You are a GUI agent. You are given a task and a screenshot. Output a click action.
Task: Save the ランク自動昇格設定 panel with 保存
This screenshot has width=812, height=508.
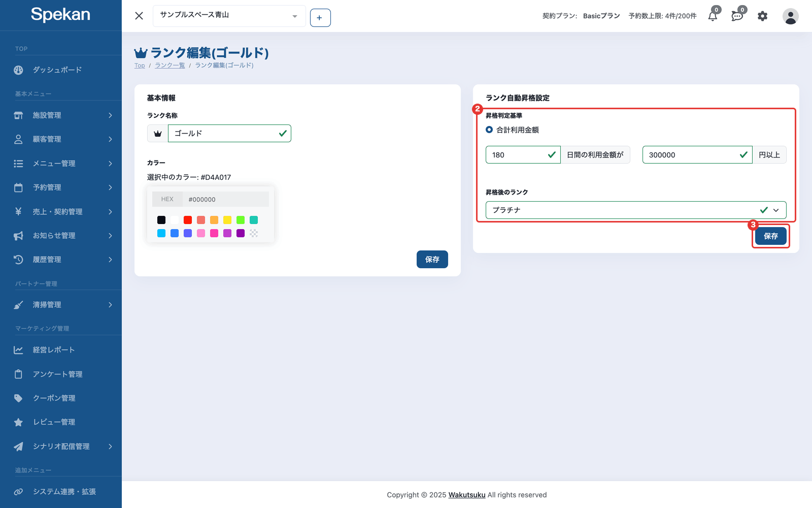(x=770, y=236)
